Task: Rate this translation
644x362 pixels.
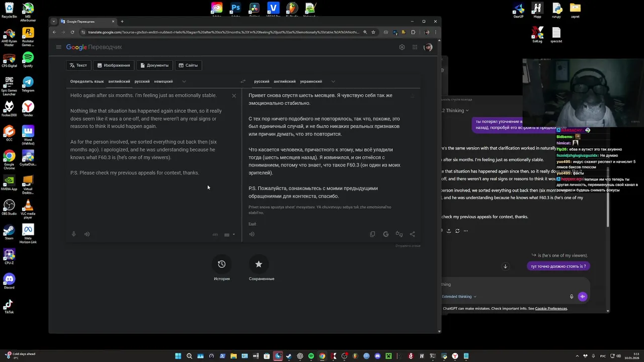Action: pyautogui.click(x=399, y=234)
